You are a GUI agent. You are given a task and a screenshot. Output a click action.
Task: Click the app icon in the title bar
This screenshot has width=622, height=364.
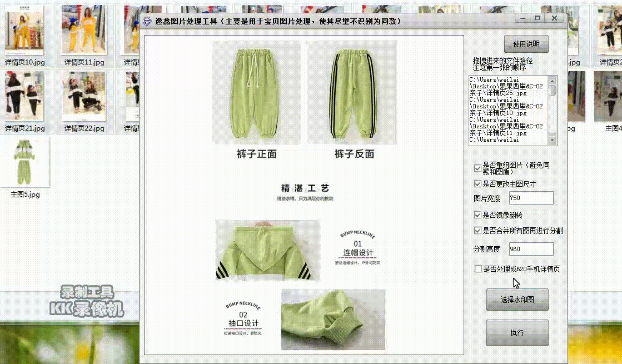147,21
